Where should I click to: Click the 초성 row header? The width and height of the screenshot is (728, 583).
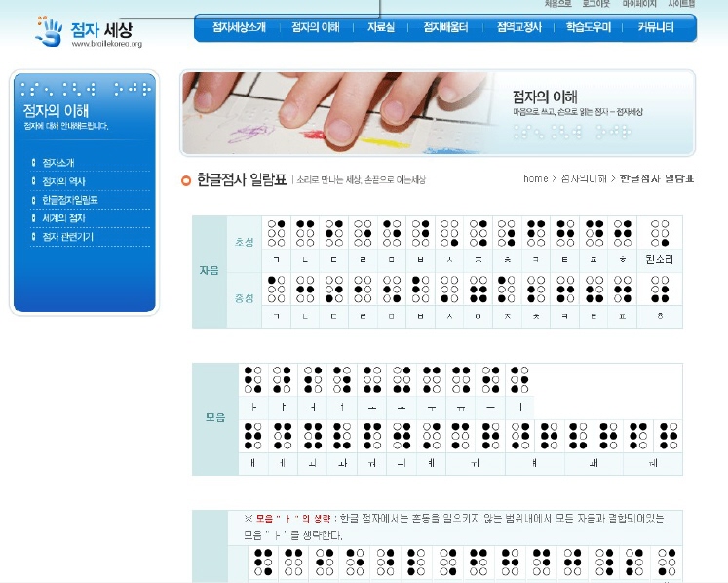tap(245, 243)
